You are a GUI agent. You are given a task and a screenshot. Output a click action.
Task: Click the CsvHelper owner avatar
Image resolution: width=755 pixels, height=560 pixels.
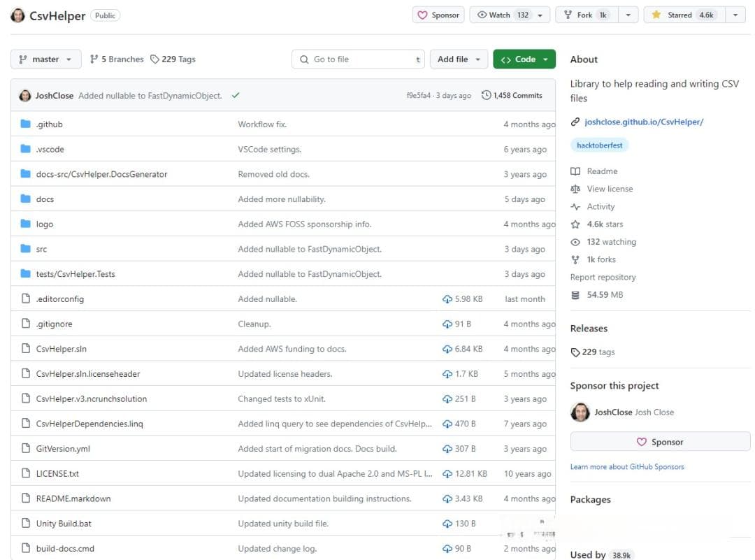point(17,15)
